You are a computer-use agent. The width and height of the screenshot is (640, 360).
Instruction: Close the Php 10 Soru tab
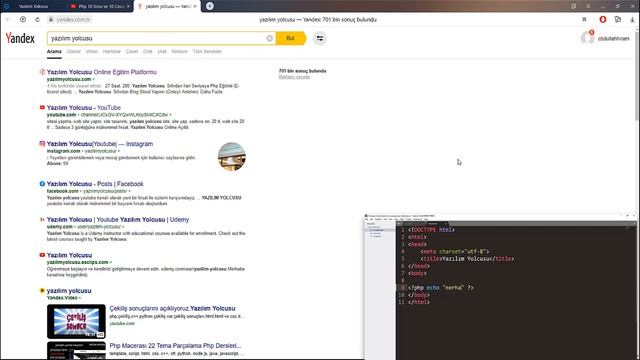pos(128,6)
